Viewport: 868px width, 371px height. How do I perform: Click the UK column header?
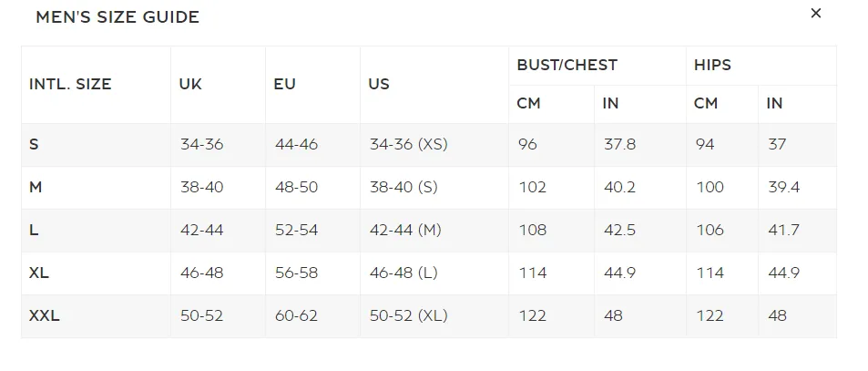click(190, 84)
